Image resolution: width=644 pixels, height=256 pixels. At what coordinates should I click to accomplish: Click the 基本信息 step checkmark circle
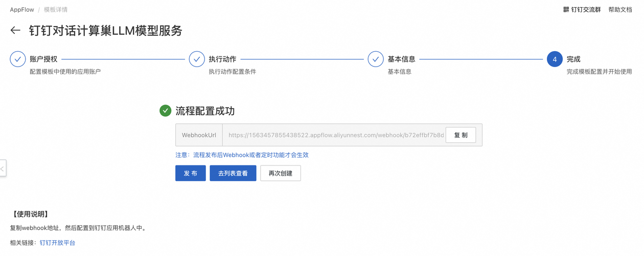click(376, 59)
